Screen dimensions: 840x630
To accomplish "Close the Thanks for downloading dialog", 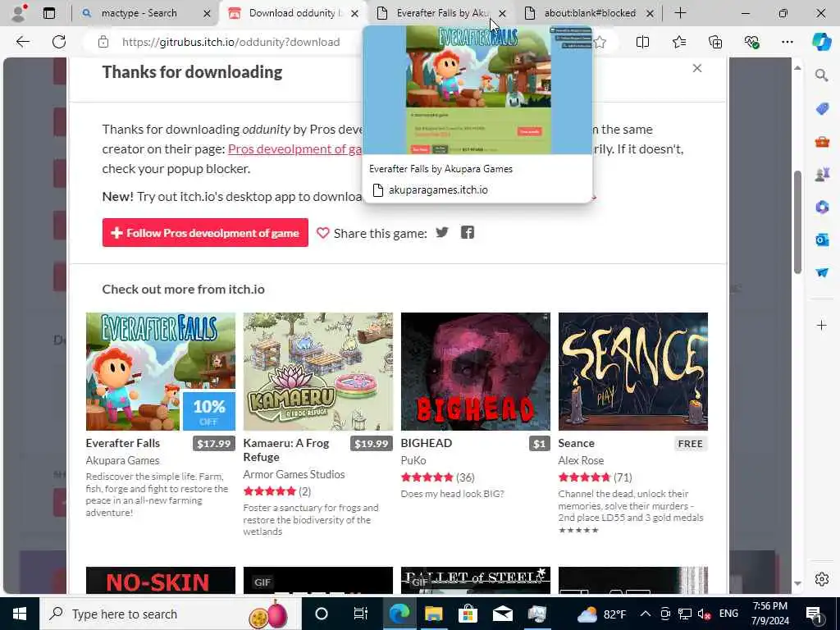I will (x=697, y=68).
